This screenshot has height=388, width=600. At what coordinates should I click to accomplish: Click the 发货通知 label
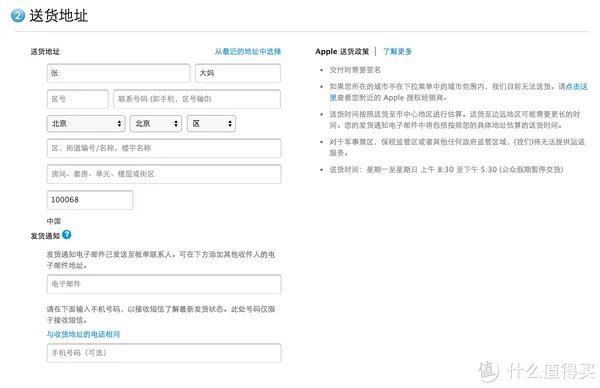point(45,236)
